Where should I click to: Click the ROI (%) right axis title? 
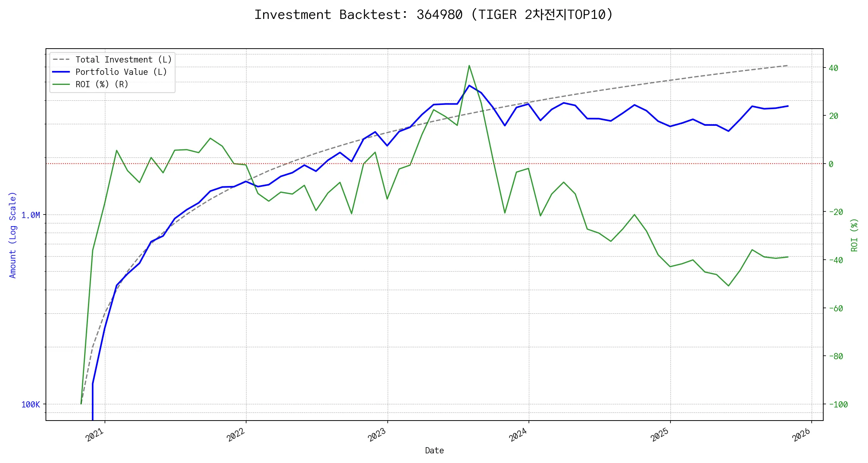click(854, 235)
